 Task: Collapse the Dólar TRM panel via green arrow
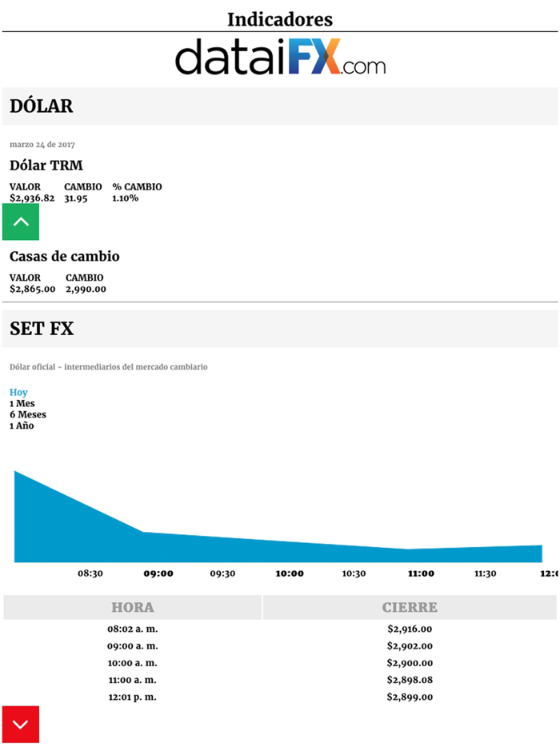click(20, 222)
